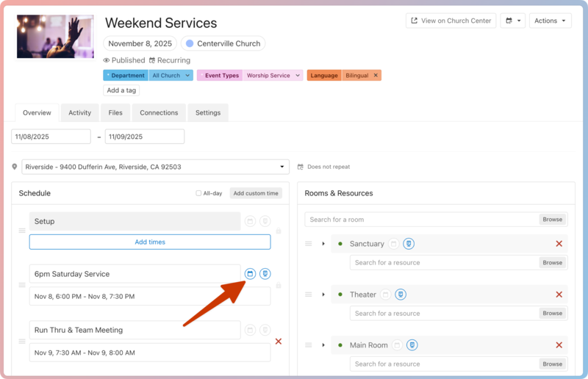
Task: Click the Add times button
Action: pos(150,242)
